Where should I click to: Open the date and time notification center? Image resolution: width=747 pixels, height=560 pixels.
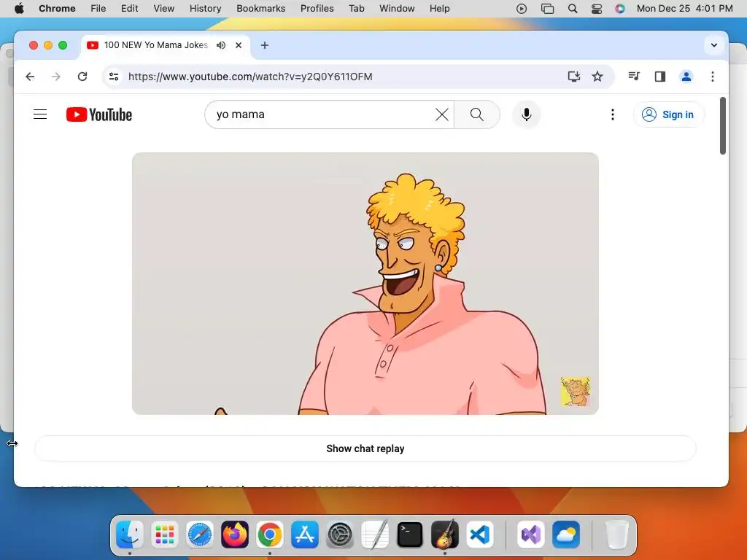pos(684,9)
